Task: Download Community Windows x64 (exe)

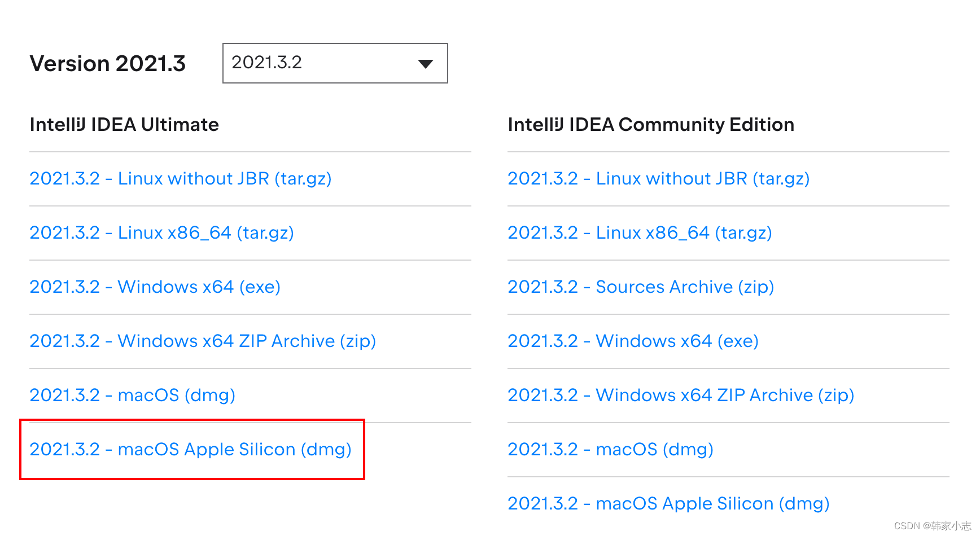Action: tap(633, 341)
